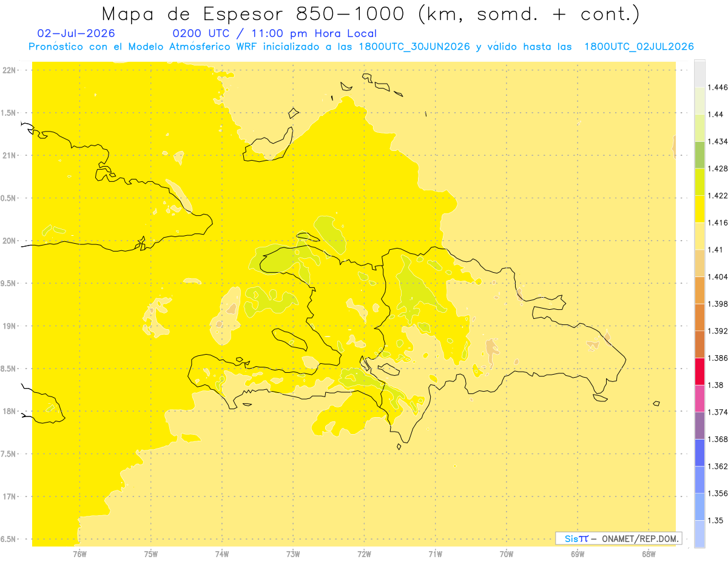Pick the orange swatch between 1.398 and 1.404
The width and height of the screenshot is (728, 562).
(x=699, y=290)
